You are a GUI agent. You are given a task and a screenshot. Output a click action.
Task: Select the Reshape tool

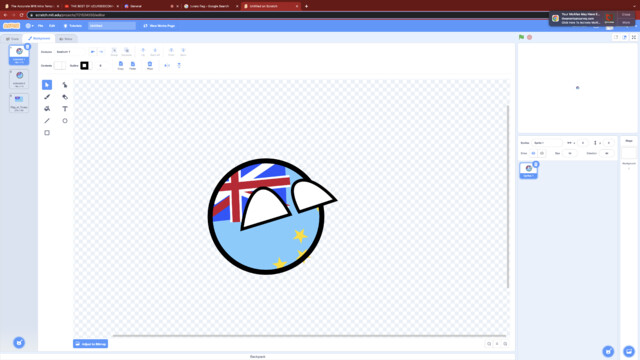pos(64,85)
